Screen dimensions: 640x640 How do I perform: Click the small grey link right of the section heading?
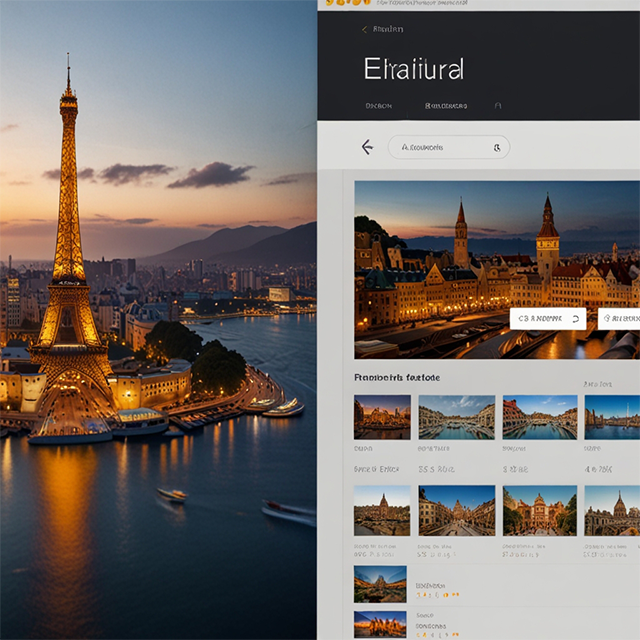click(x=597, y=384)
